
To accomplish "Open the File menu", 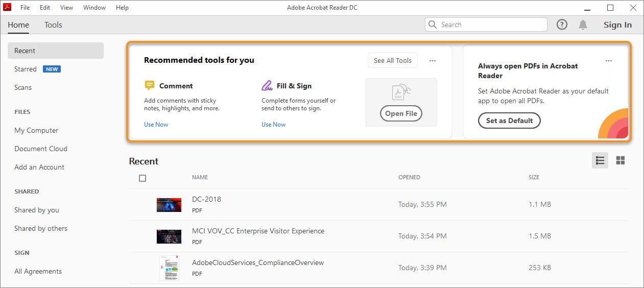I will (25, 8).
